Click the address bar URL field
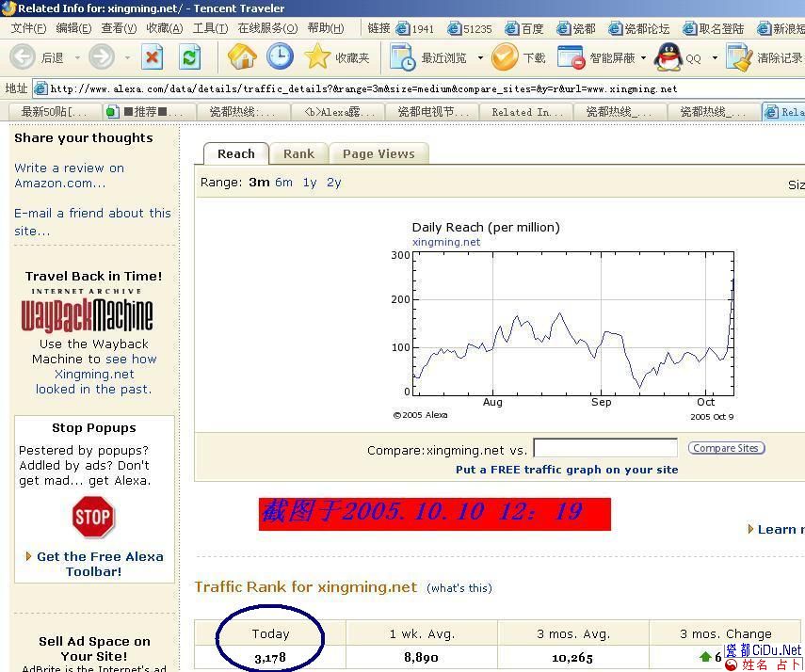Screen dimensions: 805x672 pyautogui.click(x=414, y=89)
